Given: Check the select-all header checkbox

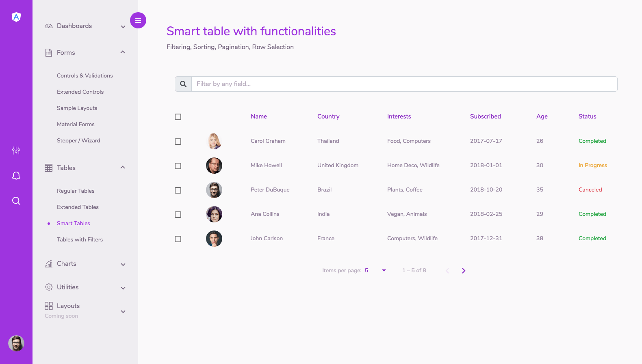Looking at the screenshot, I should 178,117.
